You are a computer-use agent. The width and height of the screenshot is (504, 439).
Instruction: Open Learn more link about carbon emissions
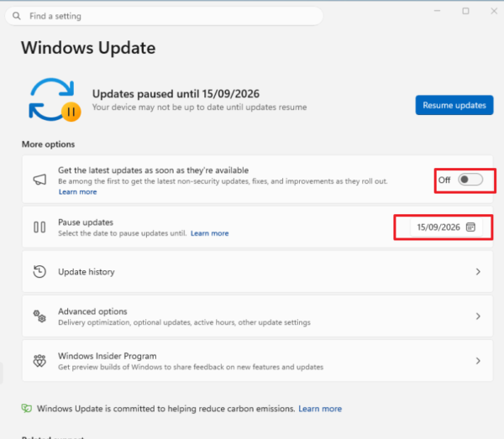pyautogui.click(x=320, y=409)
